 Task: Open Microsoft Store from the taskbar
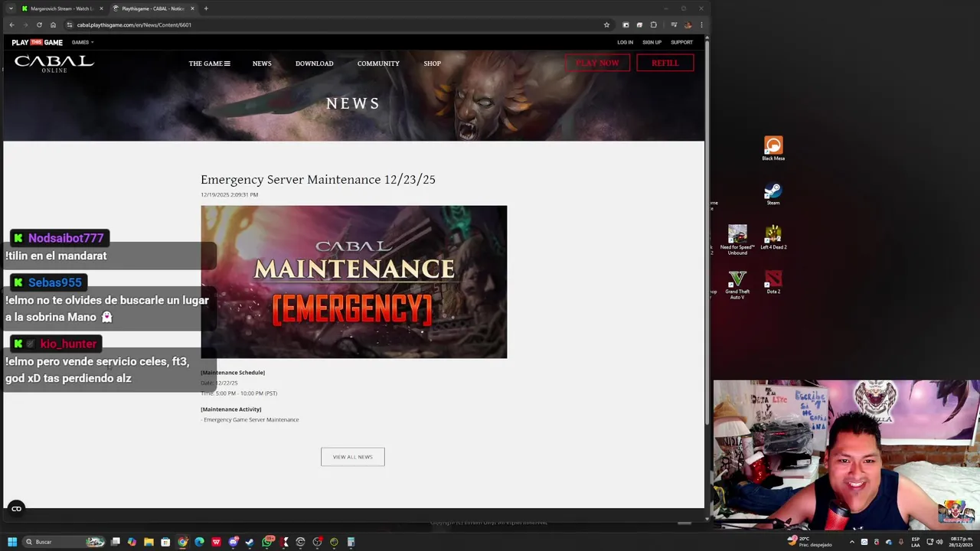tap(165, 542)
